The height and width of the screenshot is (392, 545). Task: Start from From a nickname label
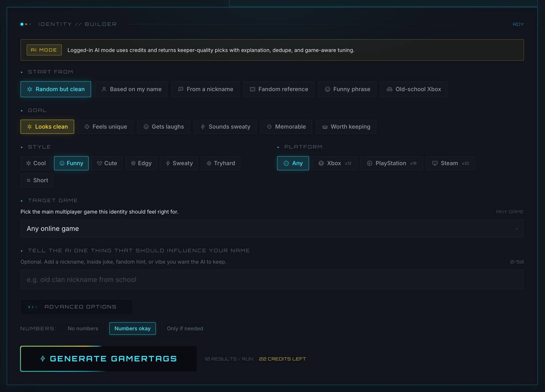point(210,89)
